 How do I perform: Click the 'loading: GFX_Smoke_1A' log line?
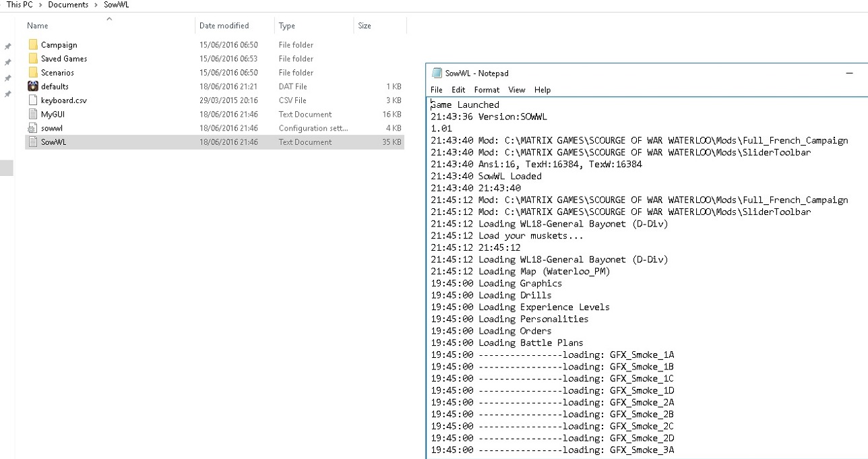click(553, 355)
